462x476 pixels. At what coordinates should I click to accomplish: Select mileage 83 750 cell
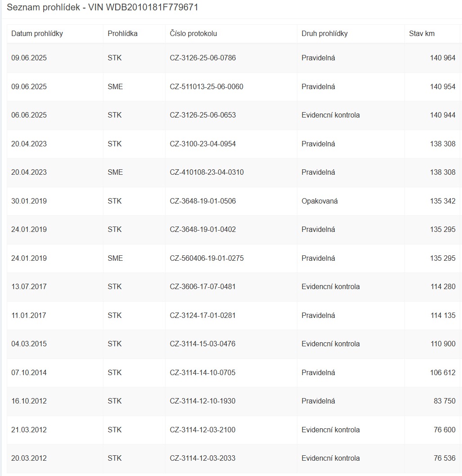tap(444, 401)
